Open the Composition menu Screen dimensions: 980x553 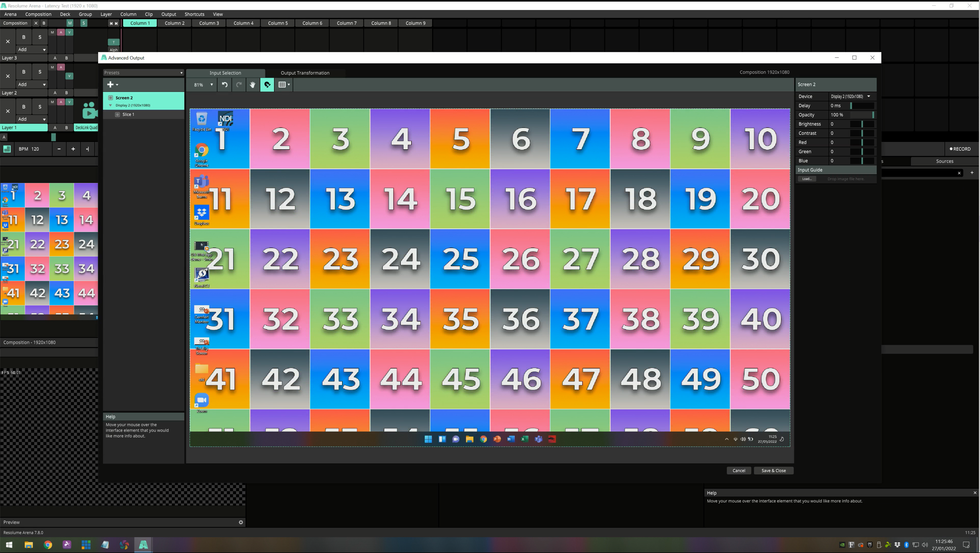click(x=38, y=14)
